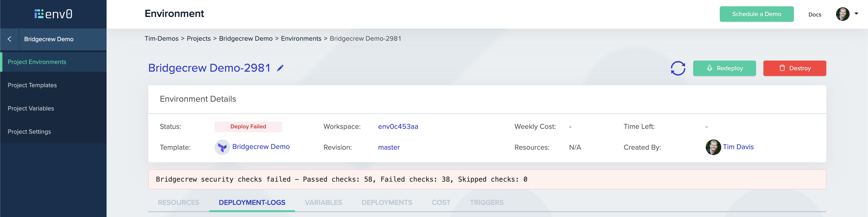
Task: Open Project Variables in the sidebar
Action: click(x=54, y=108)
